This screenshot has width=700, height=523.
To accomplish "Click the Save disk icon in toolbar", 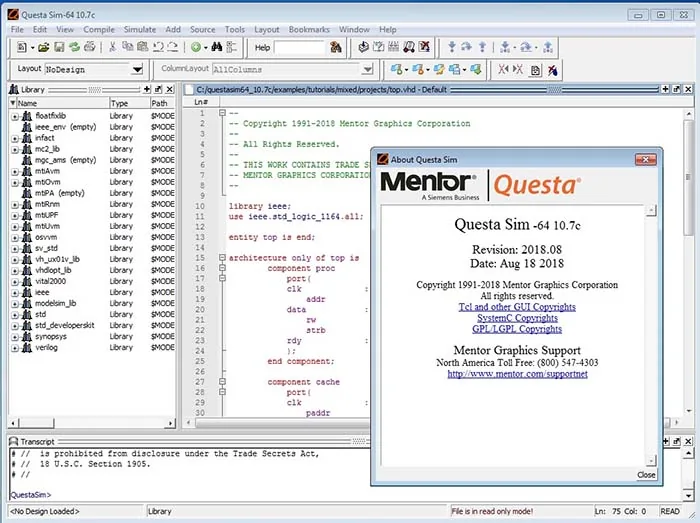I will pos(59,47).
